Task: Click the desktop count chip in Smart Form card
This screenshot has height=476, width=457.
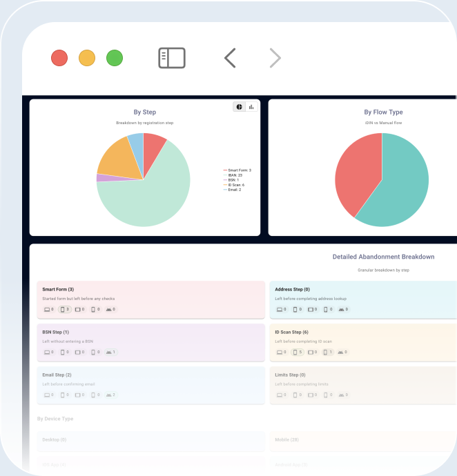Action: [x=49, y=309]
